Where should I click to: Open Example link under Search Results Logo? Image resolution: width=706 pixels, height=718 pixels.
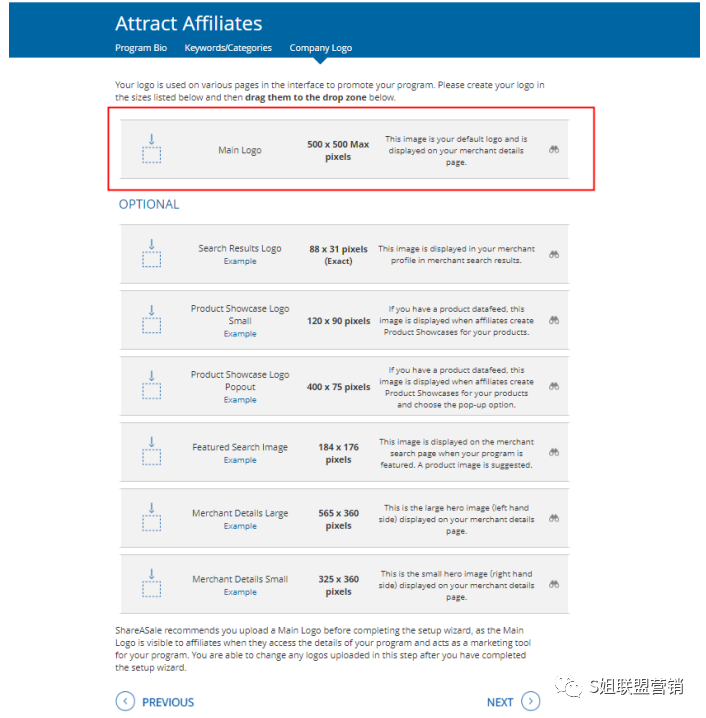240,261
